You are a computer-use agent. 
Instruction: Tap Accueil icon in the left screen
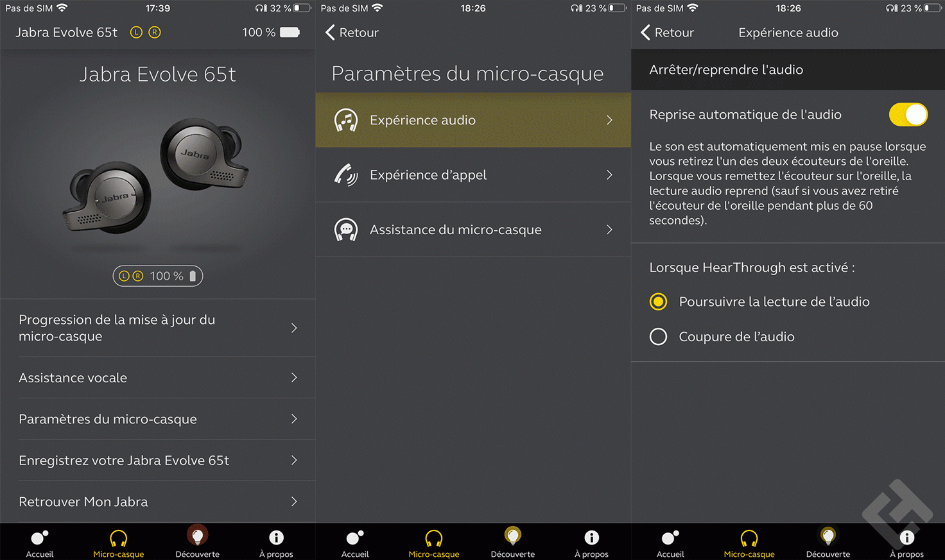[40, 538]
